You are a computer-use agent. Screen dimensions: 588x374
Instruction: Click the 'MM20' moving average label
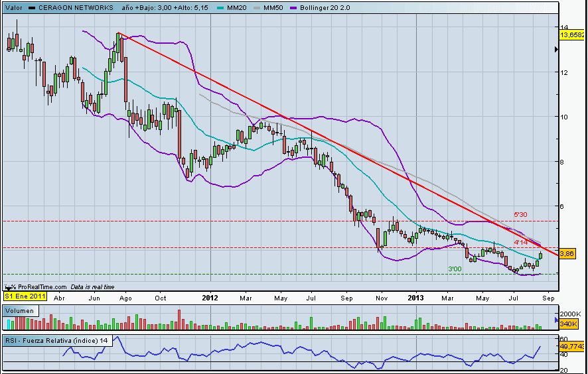click(236, 8)
